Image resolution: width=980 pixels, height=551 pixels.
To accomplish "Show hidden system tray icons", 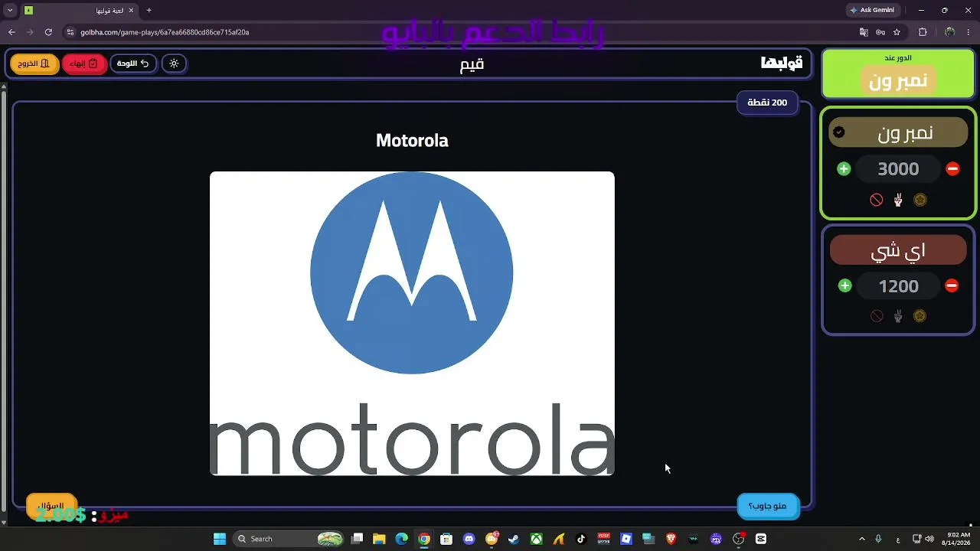I will pyautogui.click(x=861, y=539).
